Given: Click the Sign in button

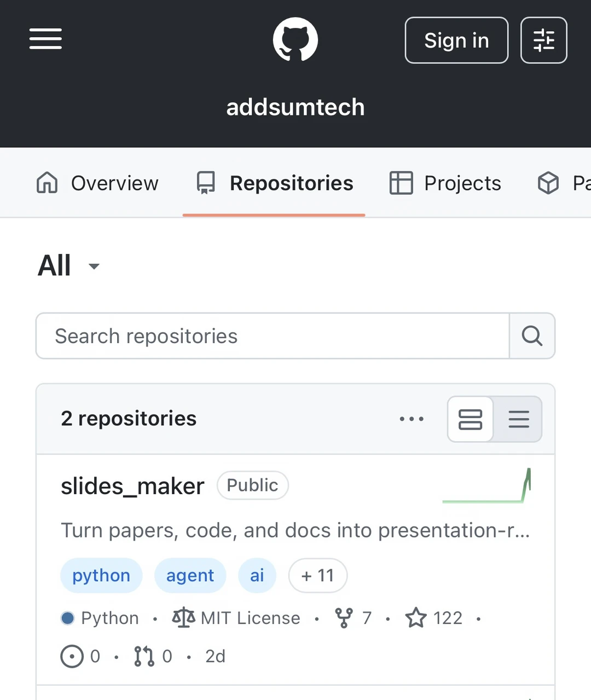Looking at the screenshot, I should coord(456,41).
